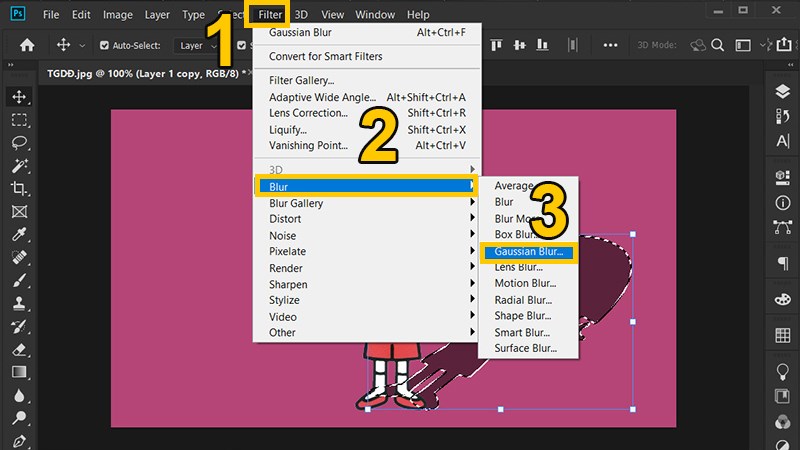The width and height of the screenshot is (800, 450).
Task: Select the Lasso tool
Action: [x=18, y=142]
